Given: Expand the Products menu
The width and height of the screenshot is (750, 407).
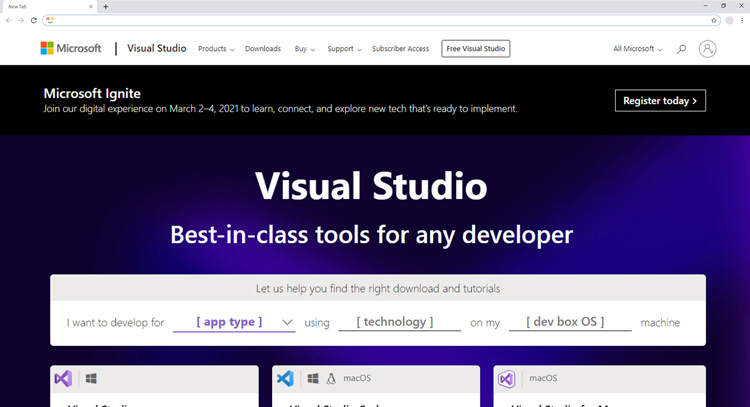Looking at the screenshot, I should point(216,49).
